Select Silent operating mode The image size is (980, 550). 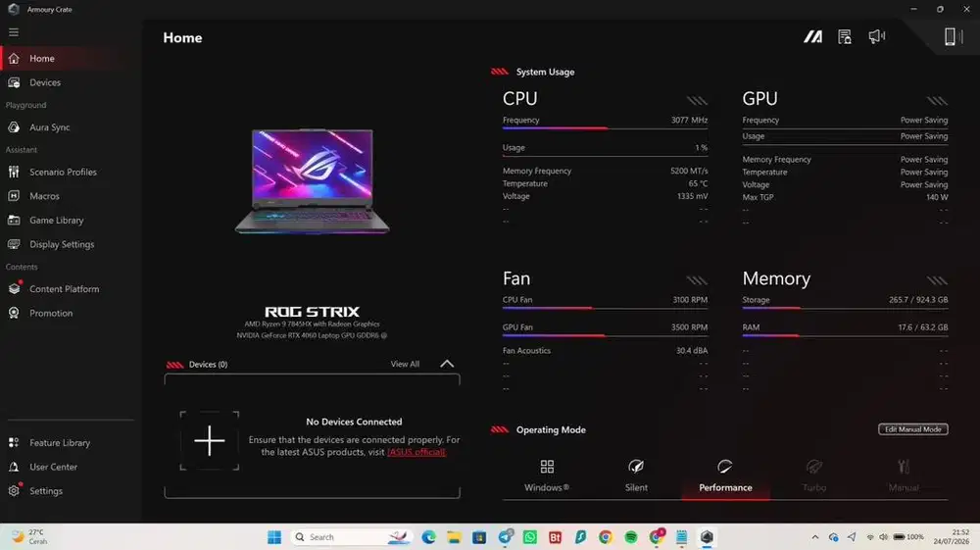click(636, 475)
